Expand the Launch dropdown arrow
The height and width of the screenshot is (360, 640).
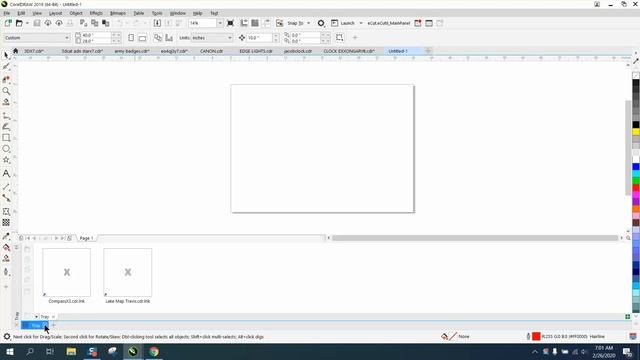click(x=361, y=23)
